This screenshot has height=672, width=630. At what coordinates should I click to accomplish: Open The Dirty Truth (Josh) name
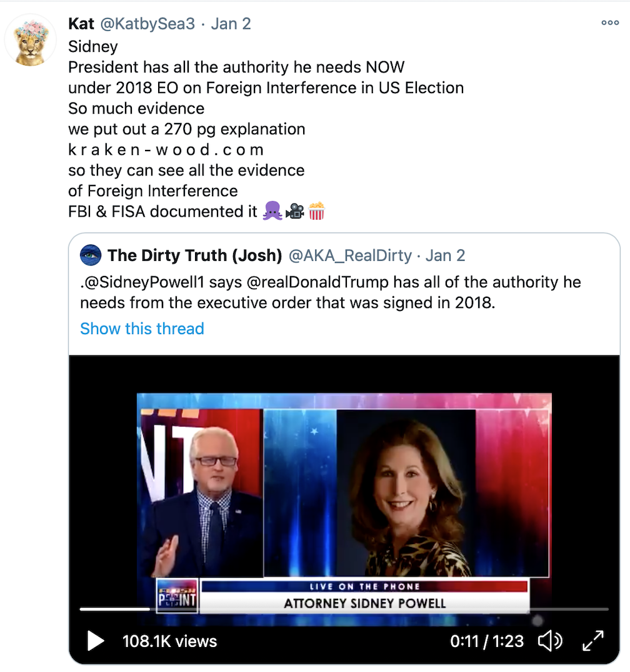tap(195, 255)
